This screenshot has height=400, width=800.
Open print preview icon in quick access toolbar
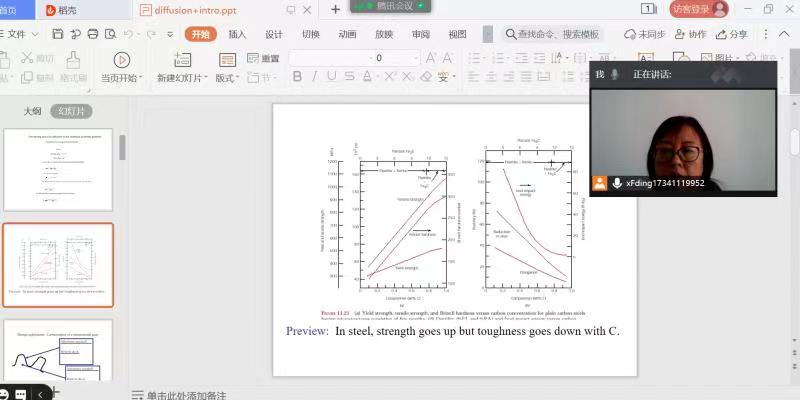point(110,34)
